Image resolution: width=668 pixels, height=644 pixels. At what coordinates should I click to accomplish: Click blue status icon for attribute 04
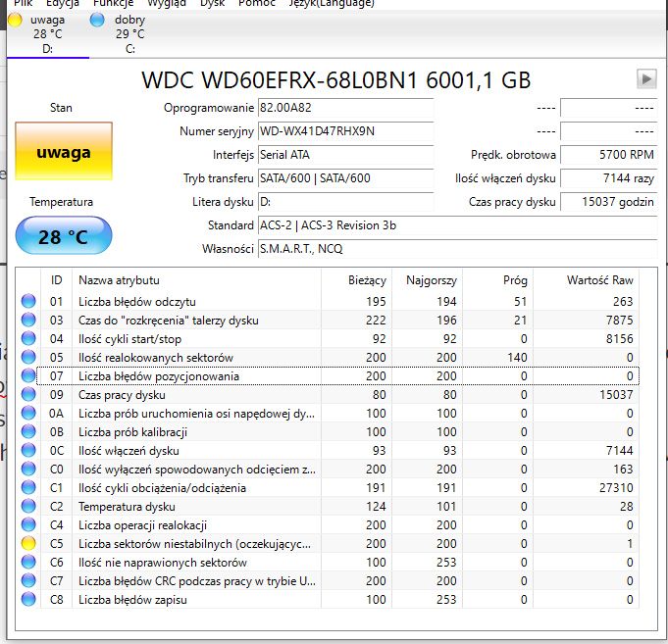click(x=28, y=339)
